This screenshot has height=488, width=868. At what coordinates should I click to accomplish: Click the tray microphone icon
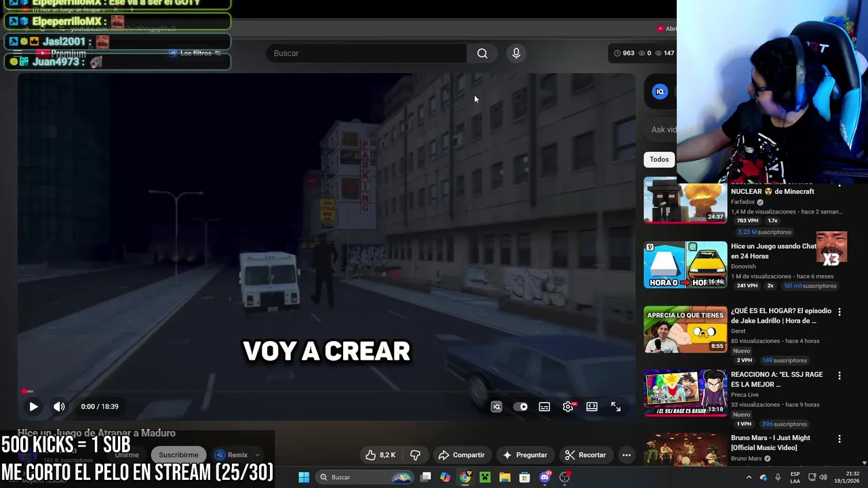(778, 477)
